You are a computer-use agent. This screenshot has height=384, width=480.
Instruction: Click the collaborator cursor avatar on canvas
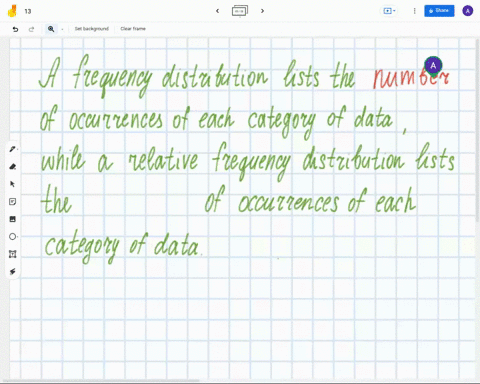click(x=433, y=65)
